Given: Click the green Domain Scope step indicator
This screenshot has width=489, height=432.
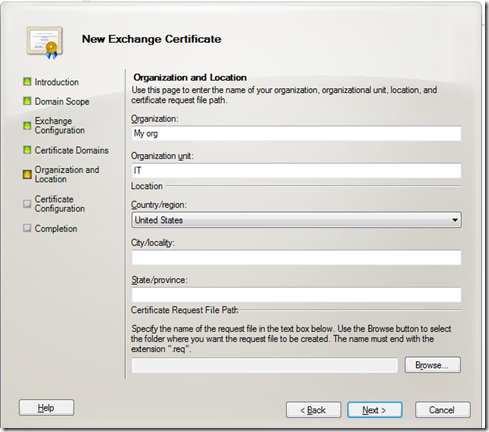Looking at the screenshot, I should (27, 101).
